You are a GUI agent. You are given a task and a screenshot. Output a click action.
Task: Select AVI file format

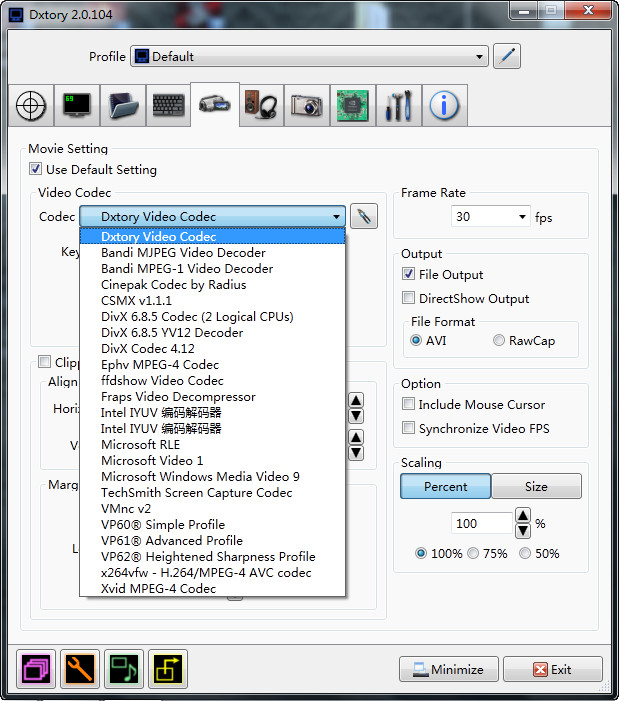click(x=416, y=340)
